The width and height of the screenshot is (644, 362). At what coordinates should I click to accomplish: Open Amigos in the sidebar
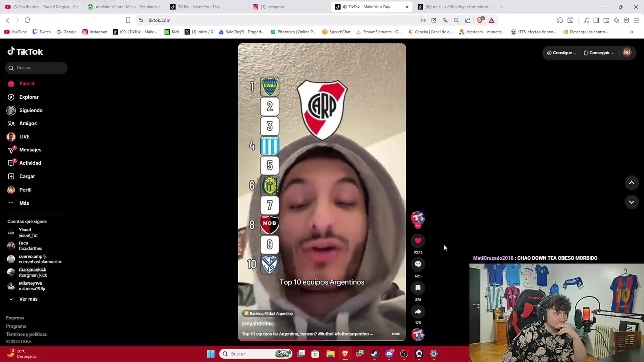(x=22, y=123)
